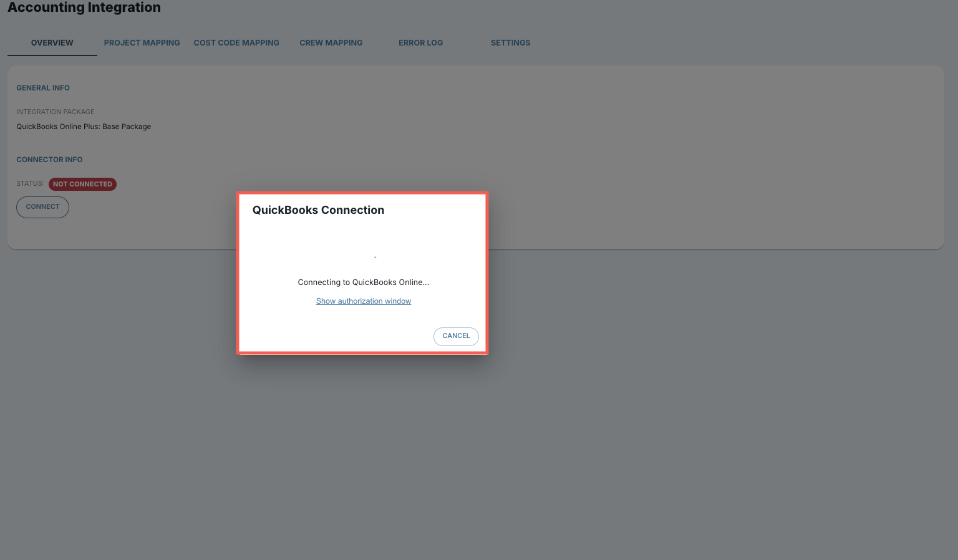
Task: Open the Settings tab
Action: pyautogui.click(x=510, y=43)
